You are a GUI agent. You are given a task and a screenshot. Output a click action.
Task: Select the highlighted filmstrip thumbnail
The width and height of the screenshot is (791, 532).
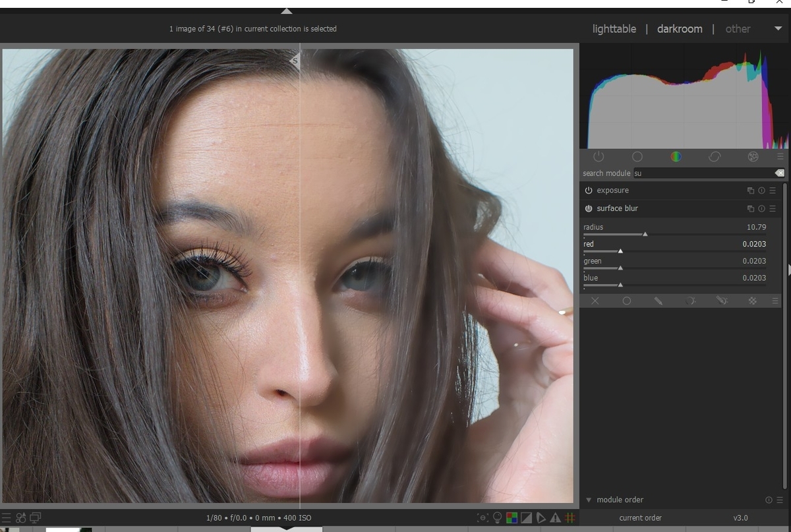tap(287, 529)
